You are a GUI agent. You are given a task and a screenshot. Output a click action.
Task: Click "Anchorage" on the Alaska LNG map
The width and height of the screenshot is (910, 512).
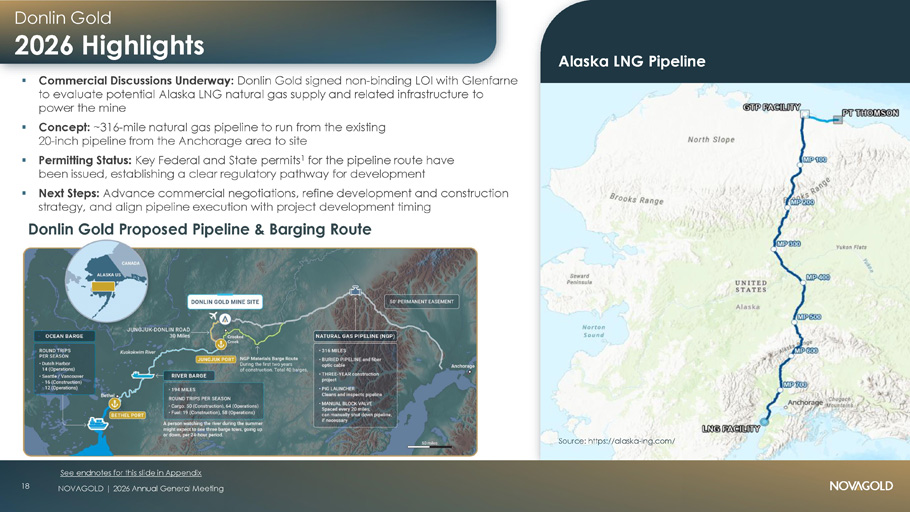pos(806,402)
